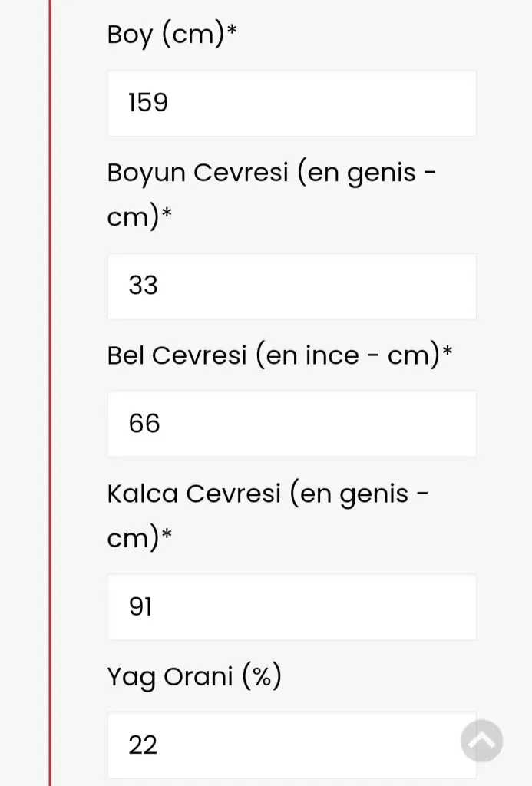This screenshot has width=532, height=786.
Task: Tap the "Boyun Cevresi (en genis - cm)*" label
Action: pyautogui.click(x=272, y=194)
